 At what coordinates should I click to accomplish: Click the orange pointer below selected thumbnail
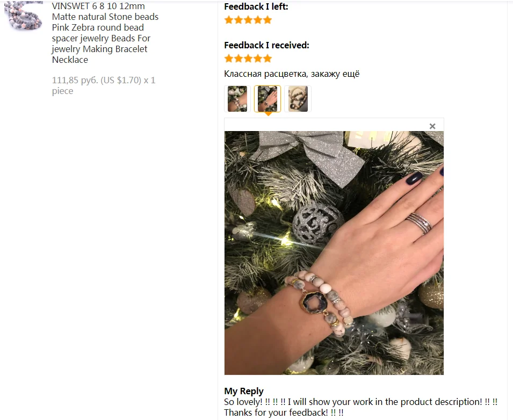[268, 114]
